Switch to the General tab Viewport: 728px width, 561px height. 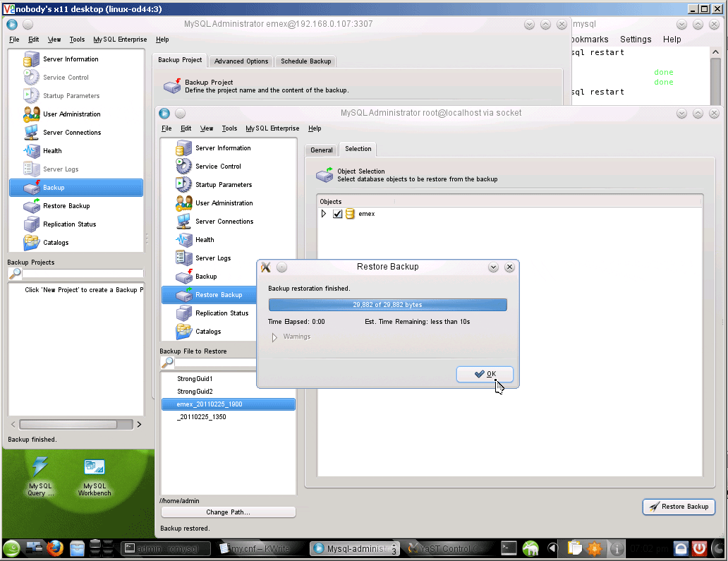click(321, 150)
